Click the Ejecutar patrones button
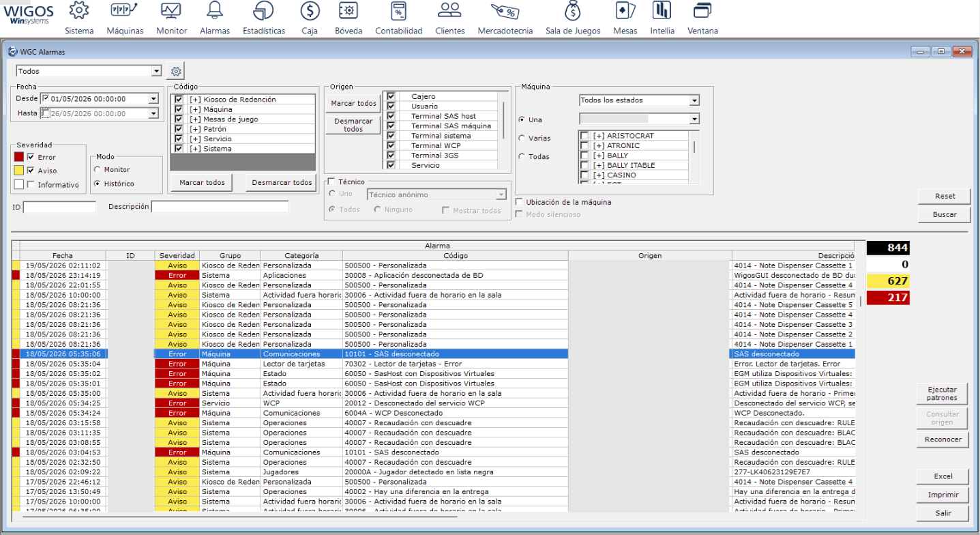 (x=942, y=394)
